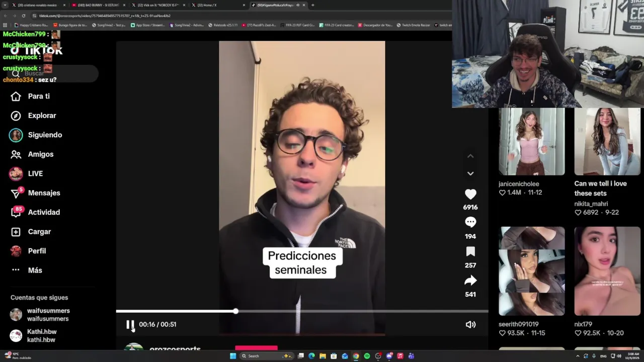The image size is (644, 362).
Task: Click the paper plane icon beside Mensajes
Action: [x=16, y=194]
